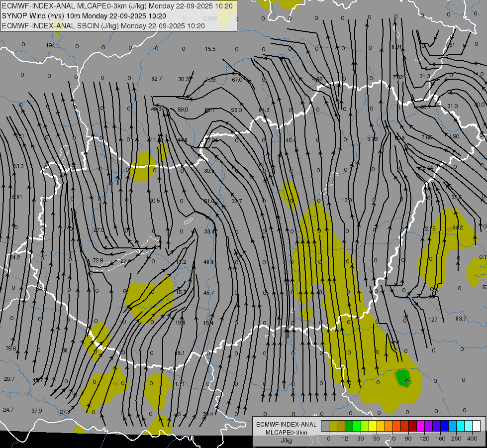Screen dimensions: 487x448
Task: Click the 194 value on the map
Action: [50, 46]
